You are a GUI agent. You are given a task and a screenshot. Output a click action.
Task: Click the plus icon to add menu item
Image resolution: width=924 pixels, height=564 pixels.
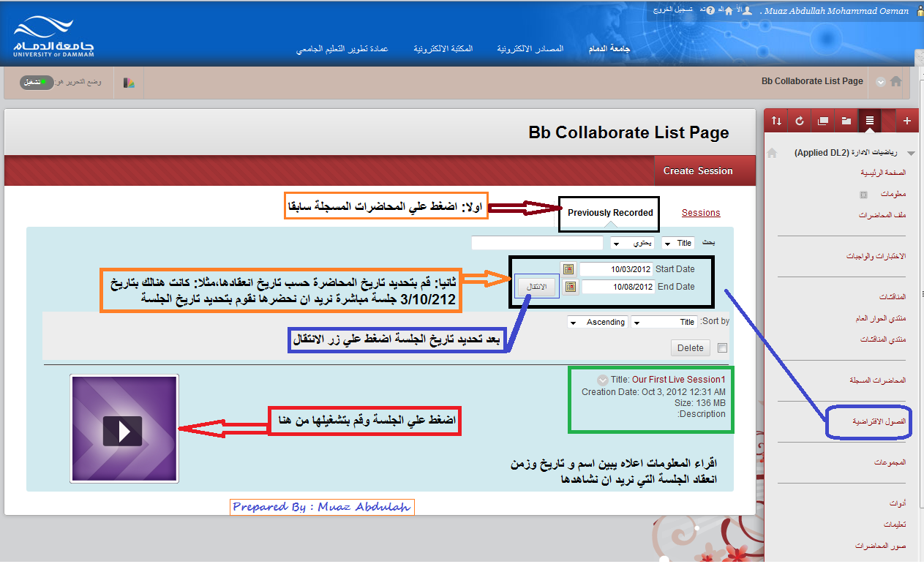click(x=908, y=121)
